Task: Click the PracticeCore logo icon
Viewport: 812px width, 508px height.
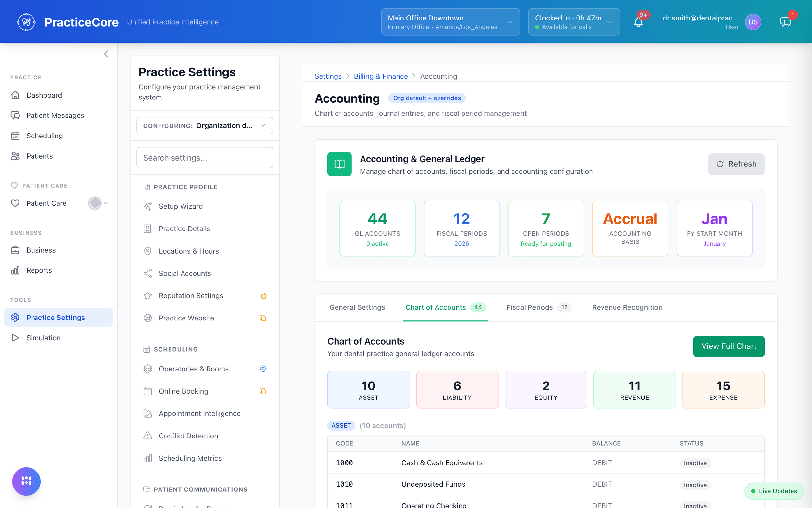Action: pos(26,22)
